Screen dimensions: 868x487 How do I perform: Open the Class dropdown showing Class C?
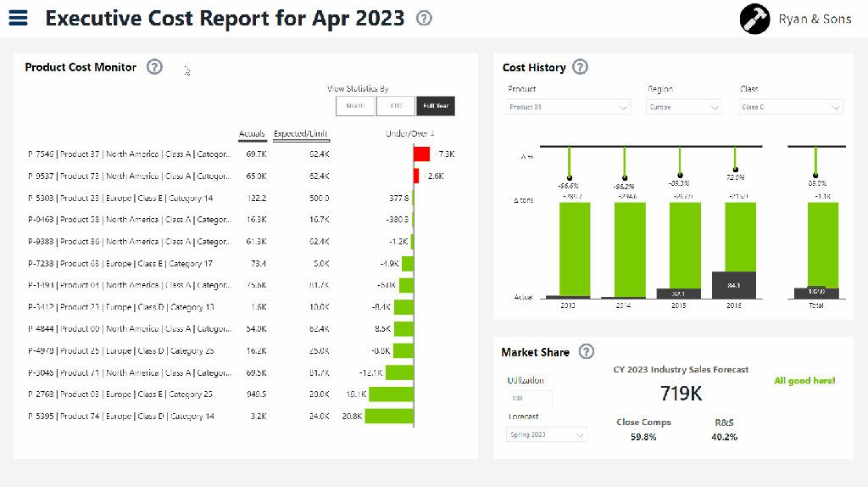[x=791, y=107]
